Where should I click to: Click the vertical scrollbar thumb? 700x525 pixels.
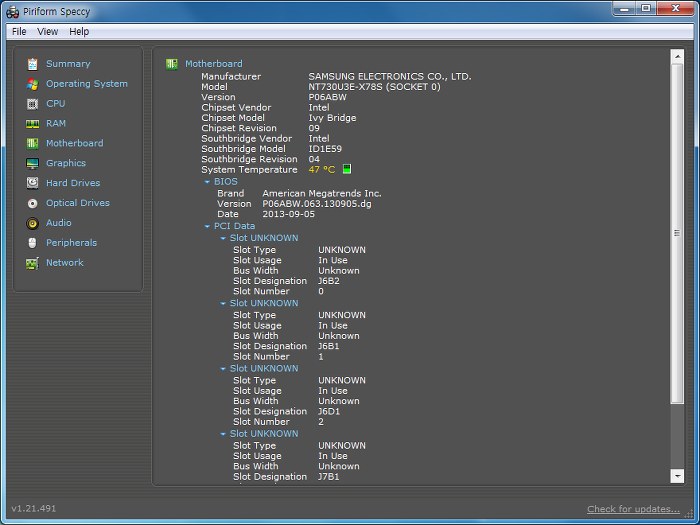click(x=677, y=233)
